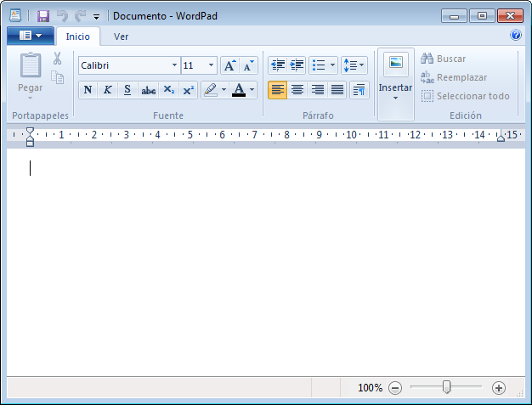Screen dimensions: 532x405
Task: Click the Shrink font size icon
Action: point(248,65)
